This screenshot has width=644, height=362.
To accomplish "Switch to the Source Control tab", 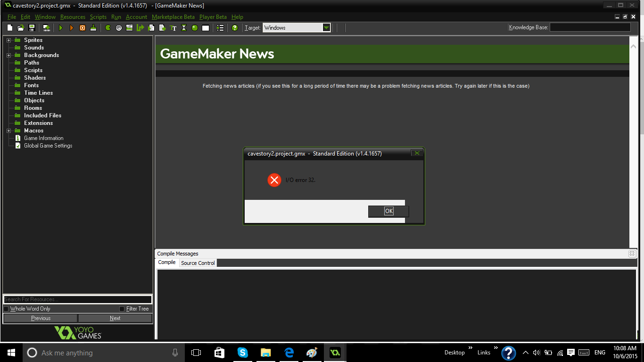I will tap(198, 263).
